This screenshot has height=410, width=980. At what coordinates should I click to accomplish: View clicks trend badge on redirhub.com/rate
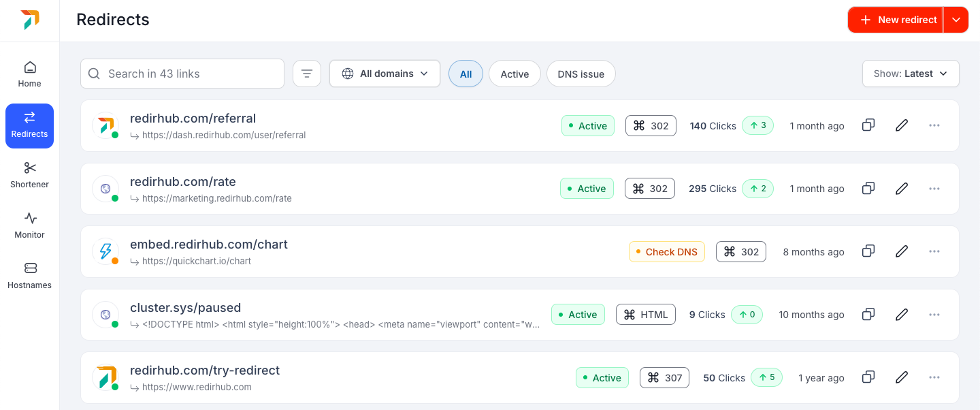tap(757, 188)
